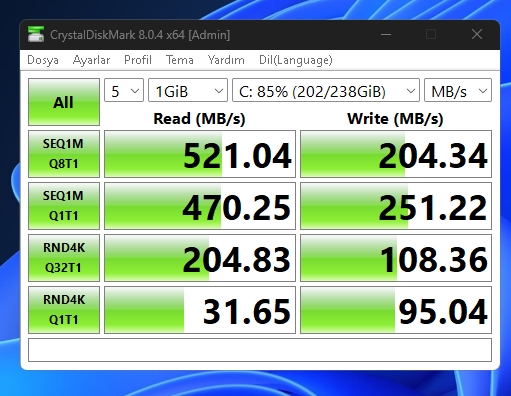Open the Profil menu
This screenshot has width=511, height=396.
click(x=138, y=60)
